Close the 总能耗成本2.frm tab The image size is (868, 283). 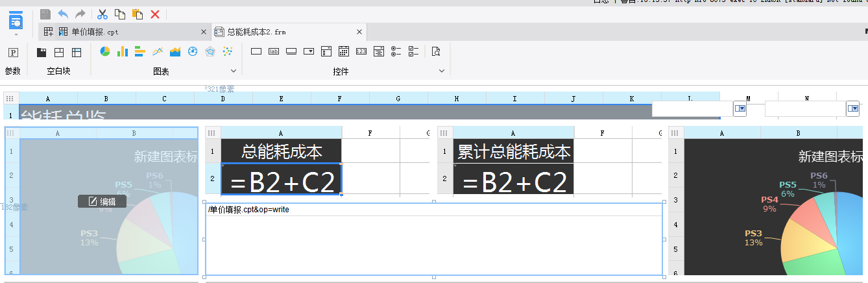point(359,31)
